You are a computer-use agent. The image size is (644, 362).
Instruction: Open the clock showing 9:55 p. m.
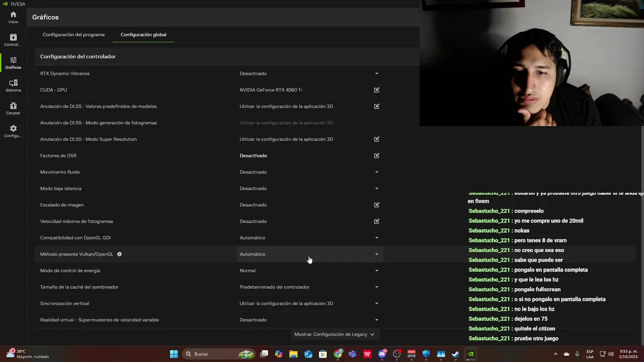click(x=629, y=354)
